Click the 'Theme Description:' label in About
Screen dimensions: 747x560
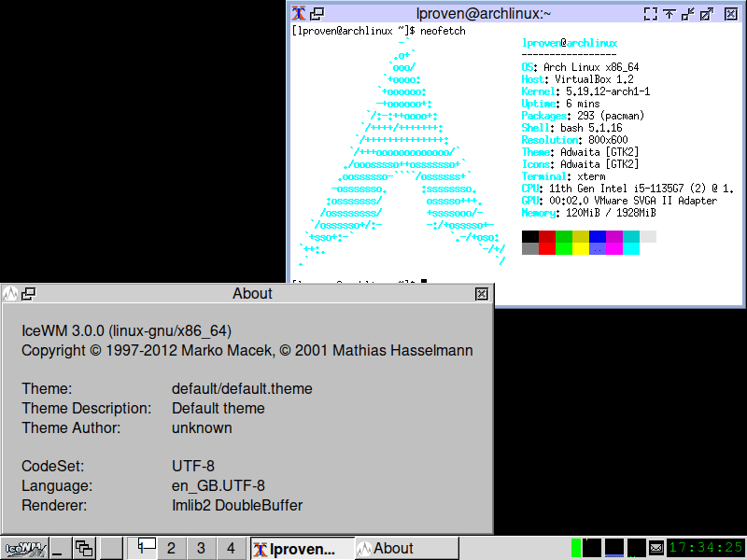tap(86, 408)
